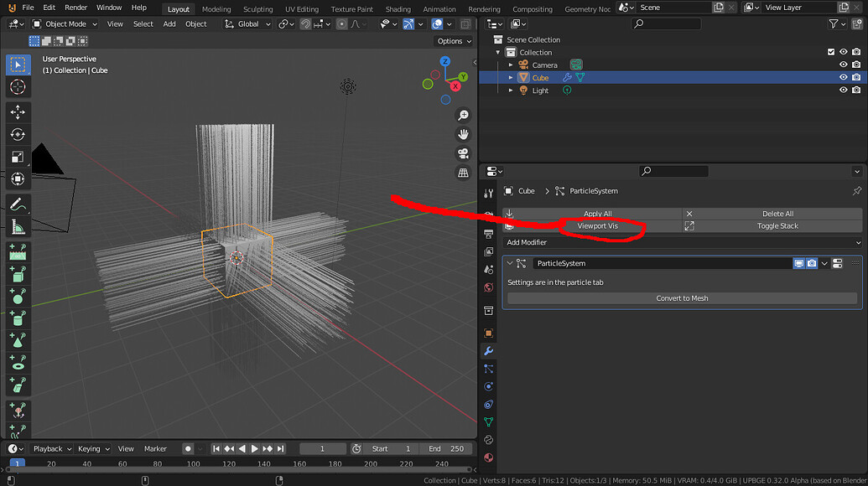Select the Cursor tool
The width and height of the screenshot is (868, 486).
[x=18, y=87]
